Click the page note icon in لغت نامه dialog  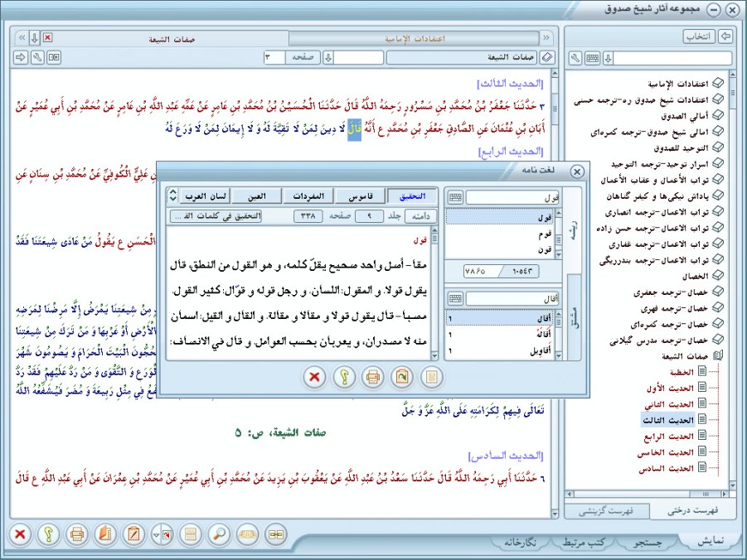[x=431, y=377]
